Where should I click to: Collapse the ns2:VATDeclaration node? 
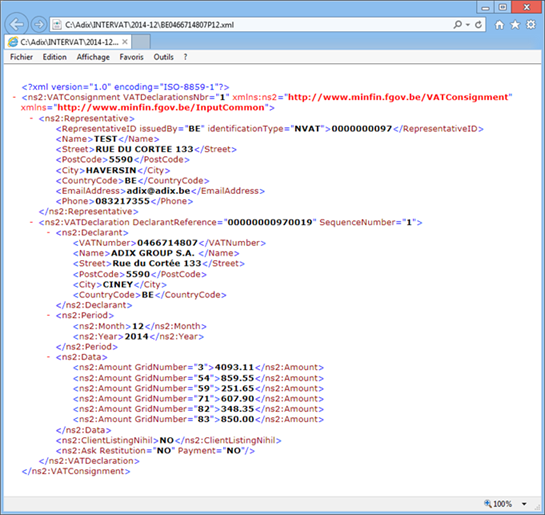click(x=31, y=222)
